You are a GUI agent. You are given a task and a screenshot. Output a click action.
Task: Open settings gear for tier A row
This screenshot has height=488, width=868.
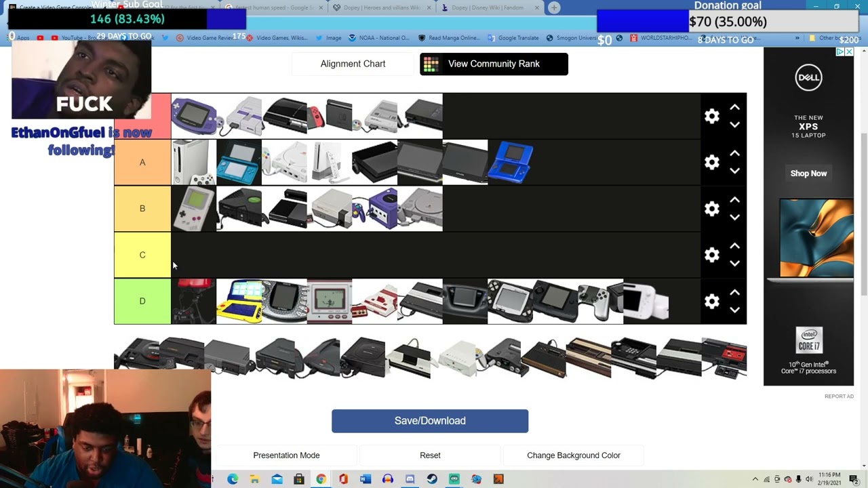(x=711, y=163)
